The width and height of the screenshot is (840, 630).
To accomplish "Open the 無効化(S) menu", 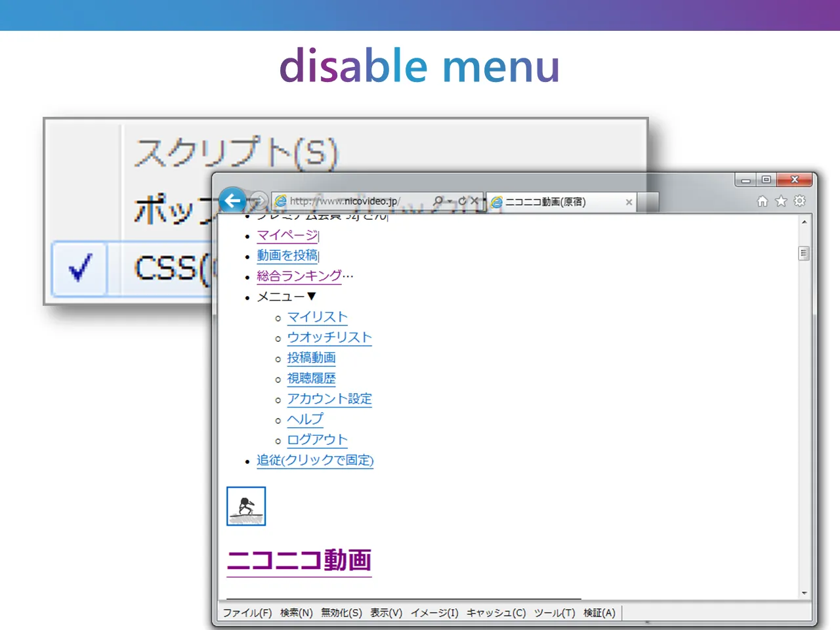I will pyautogui.click(x=341, y=613).
